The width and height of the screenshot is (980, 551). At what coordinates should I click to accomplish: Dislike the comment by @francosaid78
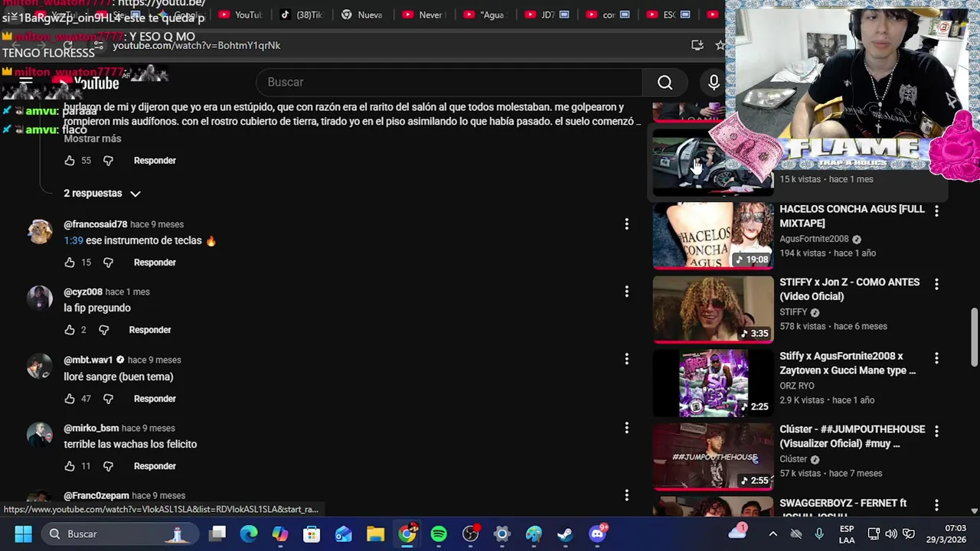pos(108,262)
